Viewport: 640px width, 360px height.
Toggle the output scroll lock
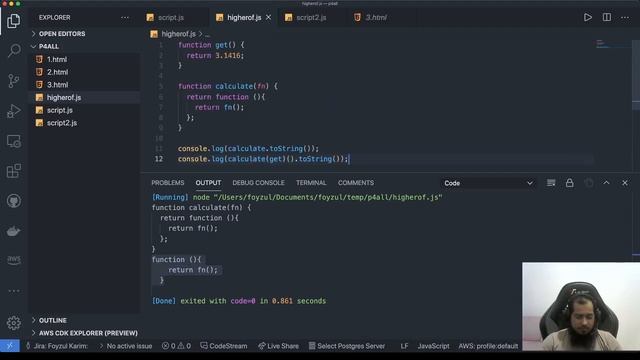pyautogui.click(x=569, y=183)
